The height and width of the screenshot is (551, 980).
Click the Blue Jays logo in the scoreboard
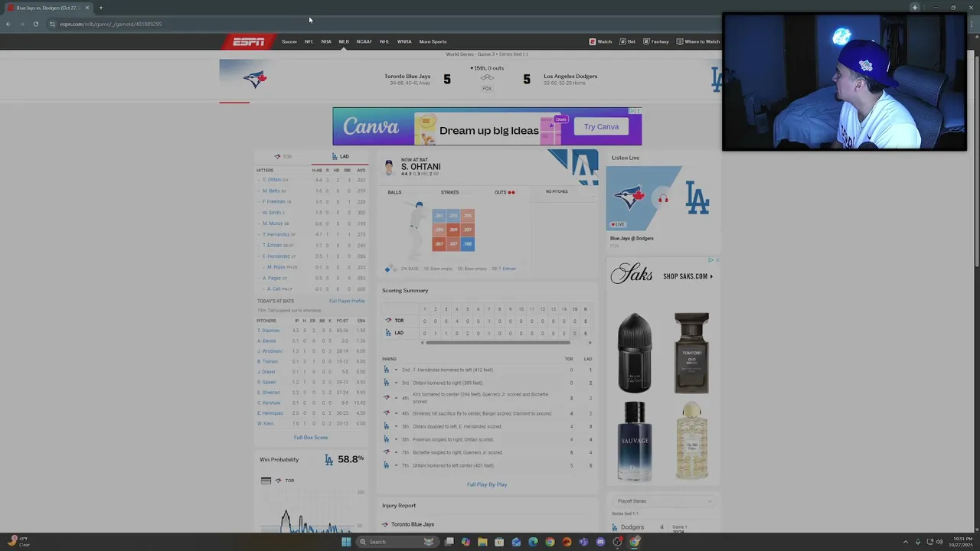(x=255, y=79)
